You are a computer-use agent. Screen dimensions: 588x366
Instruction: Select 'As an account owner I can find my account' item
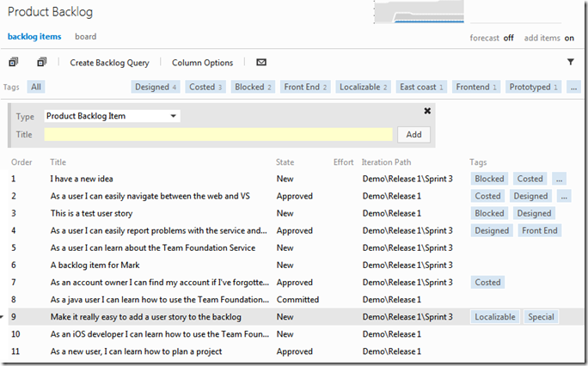(159, 282)
